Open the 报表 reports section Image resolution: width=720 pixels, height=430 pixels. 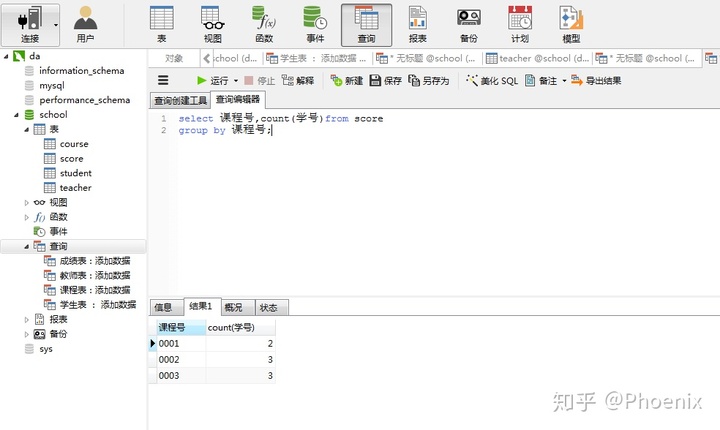[417, 25]
